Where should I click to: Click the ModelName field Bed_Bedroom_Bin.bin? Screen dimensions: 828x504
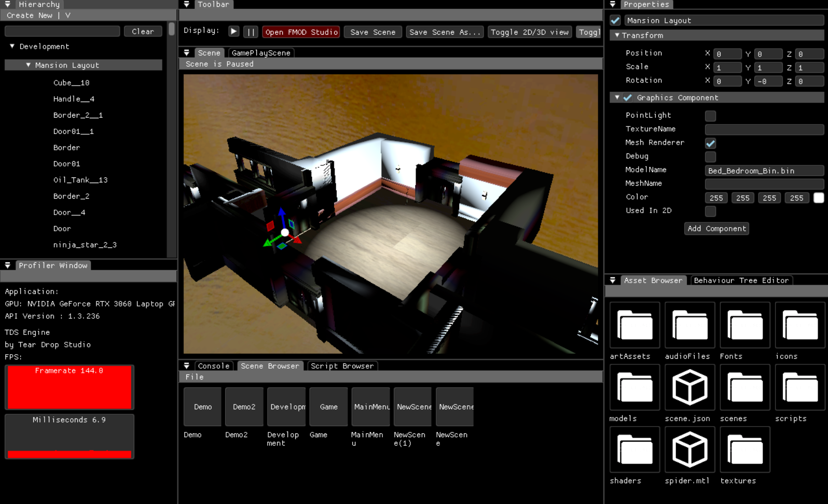764,170
